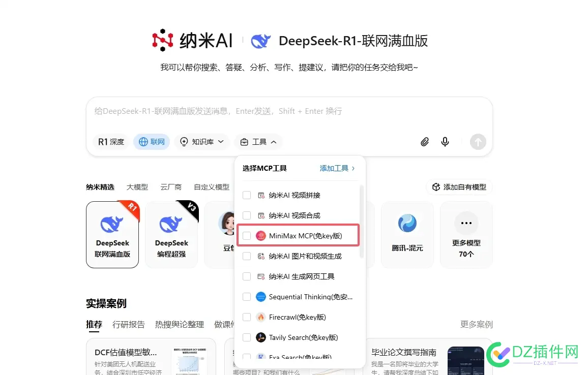
Task: Click the 添加自有模型 button
Action: click(x=459, y=186)
